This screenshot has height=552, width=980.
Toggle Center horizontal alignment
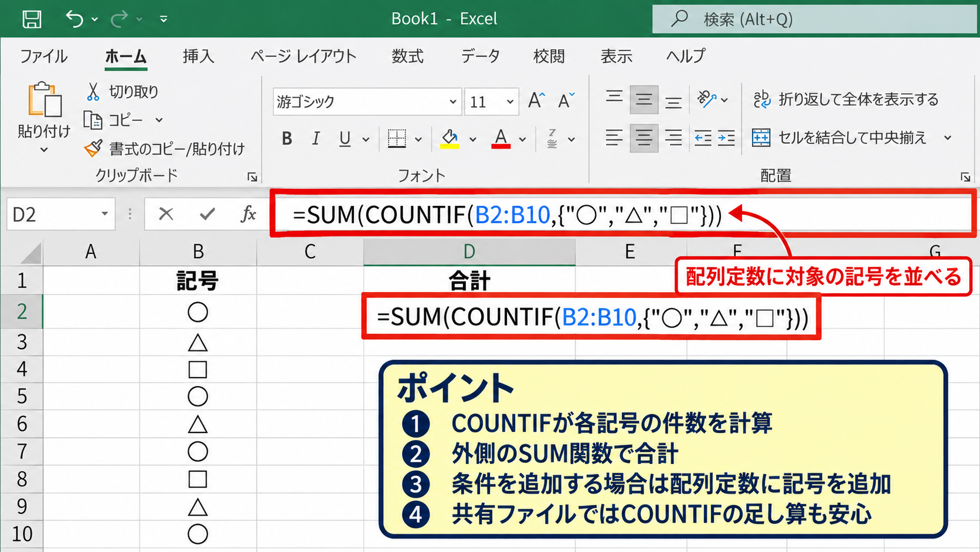click(x=644, y=138)
